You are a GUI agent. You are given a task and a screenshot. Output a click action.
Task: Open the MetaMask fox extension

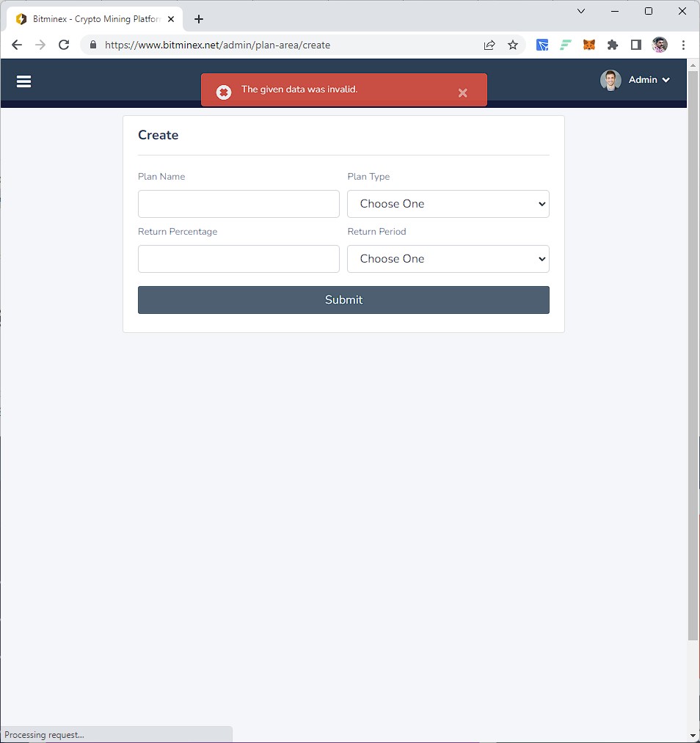coord(588,45)
